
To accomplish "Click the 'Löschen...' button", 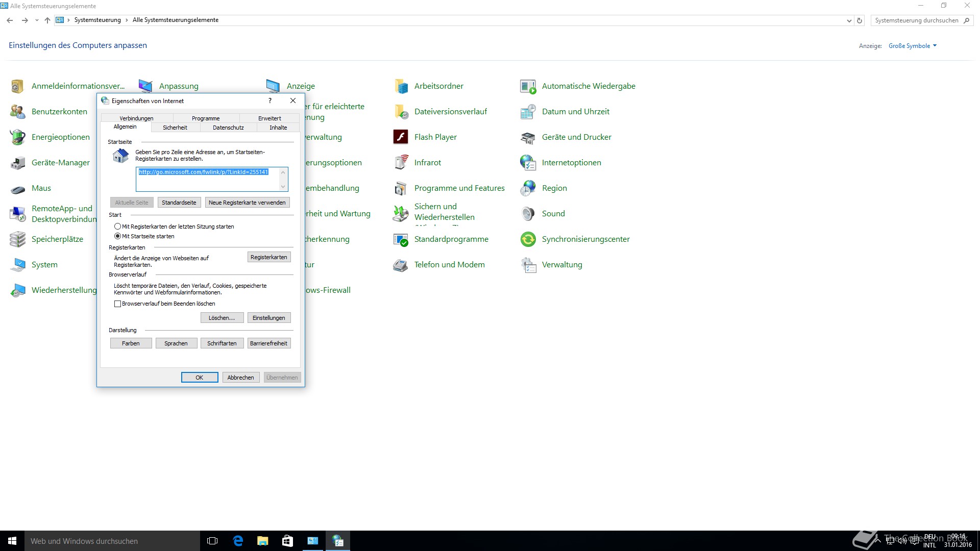I will point(222,318).
